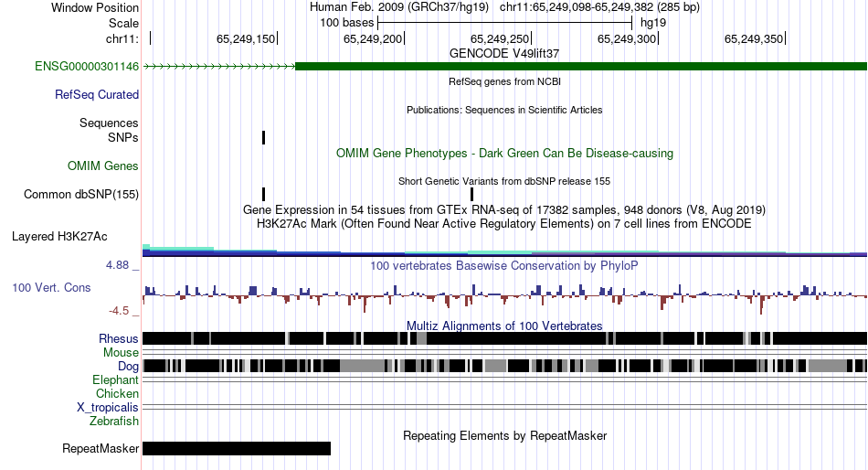This screenshot has height=470, width=868.
Task: Click Publications: Sequences in Scientific Articles title
Action: point(504,110)
